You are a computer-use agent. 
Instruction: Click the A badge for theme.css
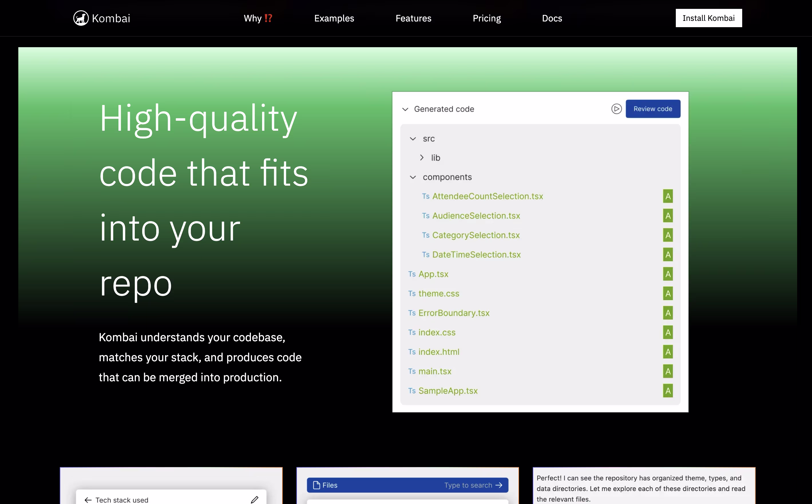click(x=668, y=293)
